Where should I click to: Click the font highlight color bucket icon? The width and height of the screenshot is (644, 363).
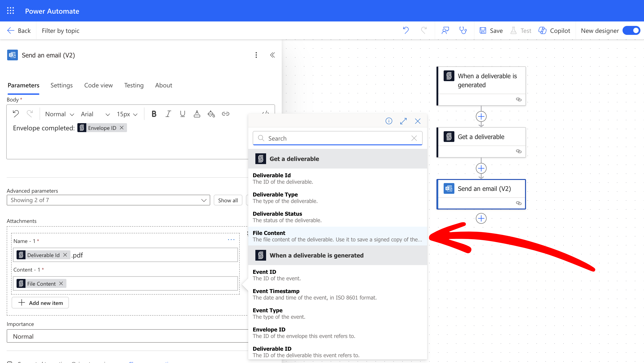pyautogui.click(x=211, y=114)
